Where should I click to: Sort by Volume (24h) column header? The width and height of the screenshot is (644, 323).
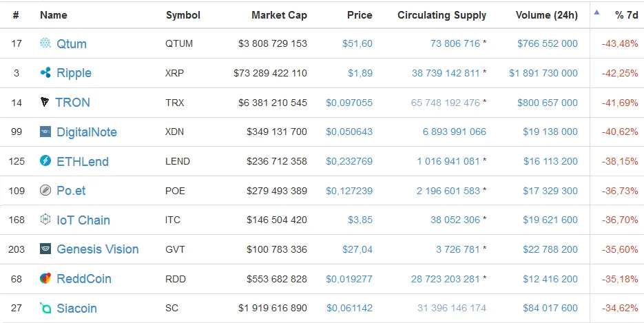547,15
